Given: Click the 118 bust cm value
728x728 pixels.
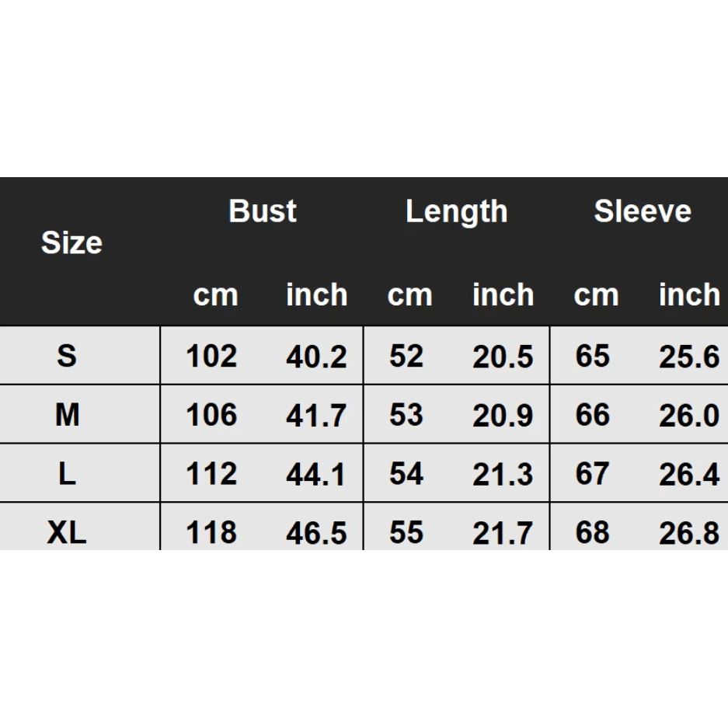Looking at the screenshot, I should 211,533.
